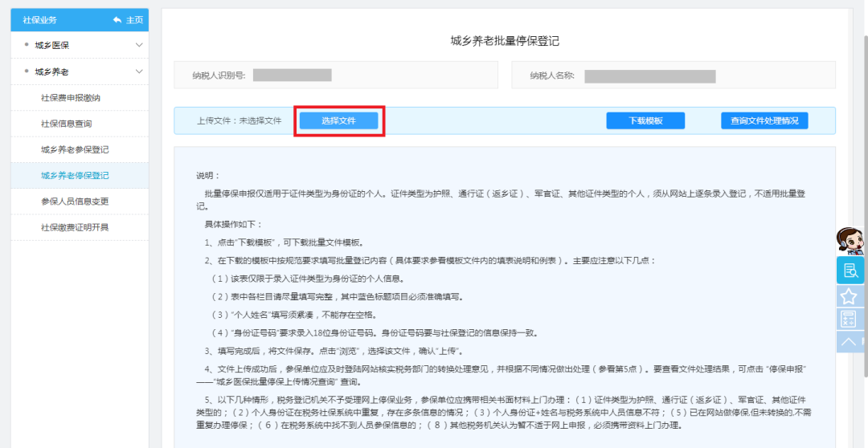Collapse the 城乡养老 chevron
868x448 pixels.
tap(139, 71)
